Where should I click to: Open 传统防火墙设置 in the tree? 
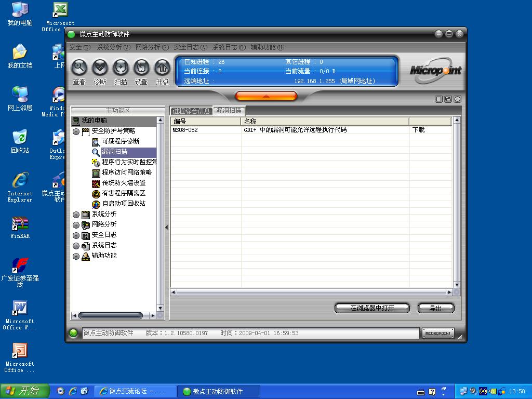click(x=124, y=183)
